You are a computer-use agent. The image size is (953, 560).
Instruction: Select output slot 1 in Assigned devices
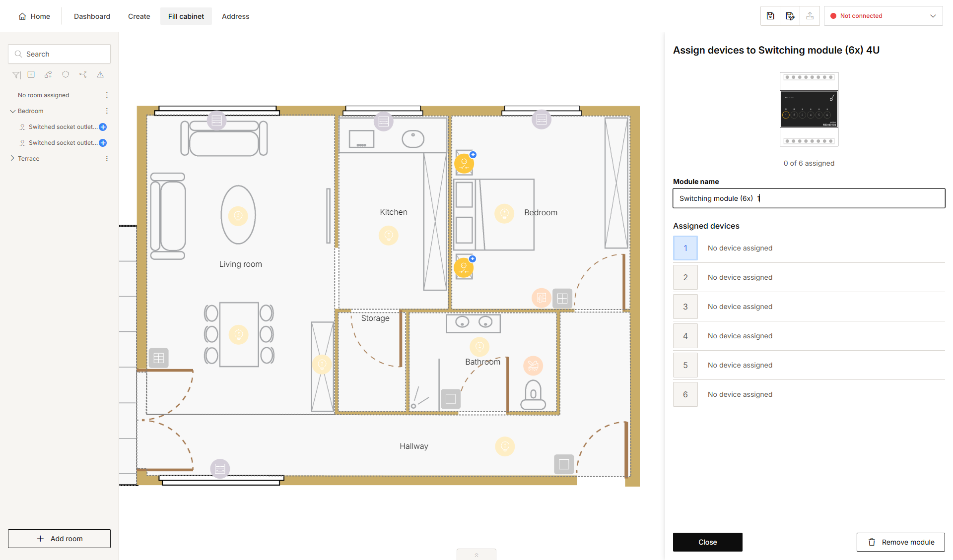click(685, 248)
